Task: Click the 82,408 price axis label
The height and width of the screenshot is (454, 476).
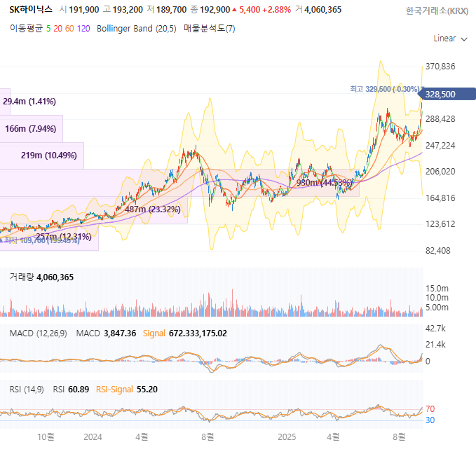Action: tap(437, 251)
